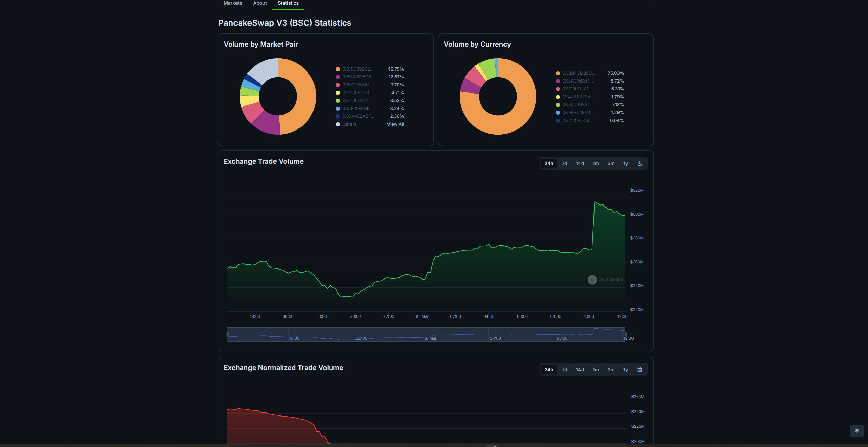
Task: Select 1y range for Exchange Trade Volume
Action: pyautogui.click(x=625, y=163)
